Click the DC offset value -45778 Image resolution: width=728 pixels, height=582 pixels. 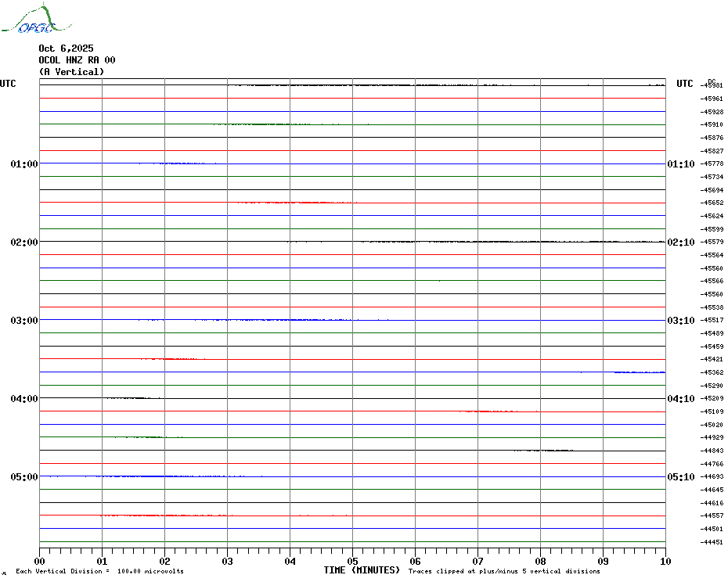pos(712,164)
